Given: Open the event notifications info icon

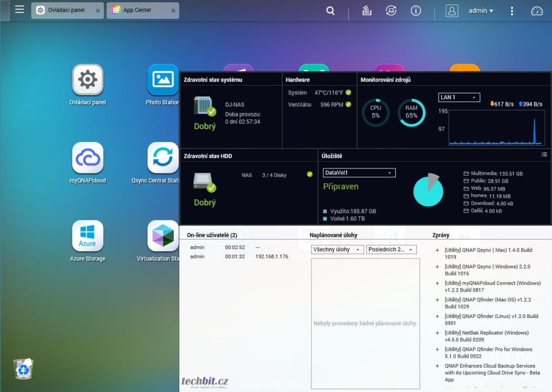Looking at the screenshot, I should pos(416,10).
